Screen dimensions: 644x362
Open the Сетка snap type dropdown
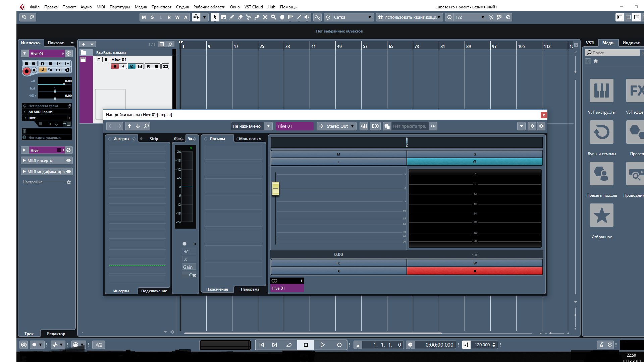coord(352,17)
